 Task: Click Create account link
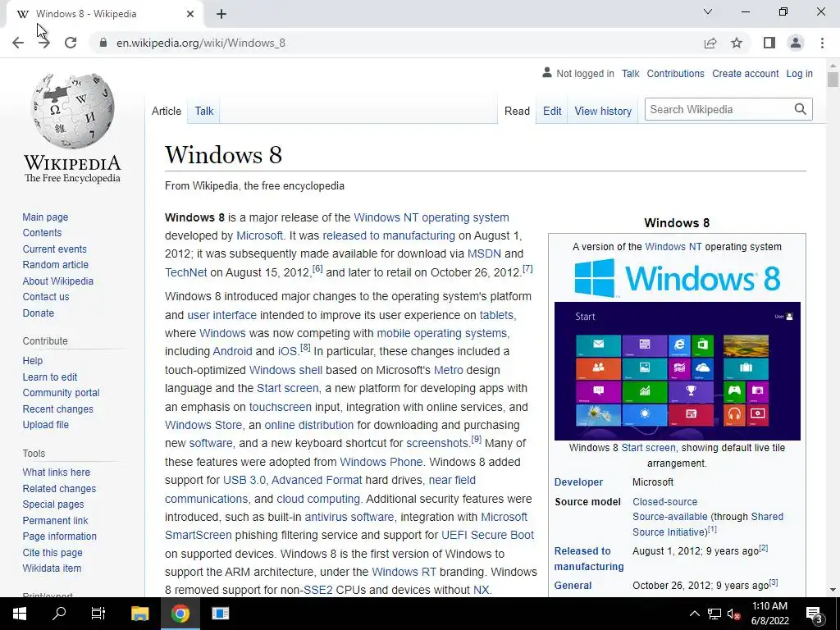(x=745, y=73)
